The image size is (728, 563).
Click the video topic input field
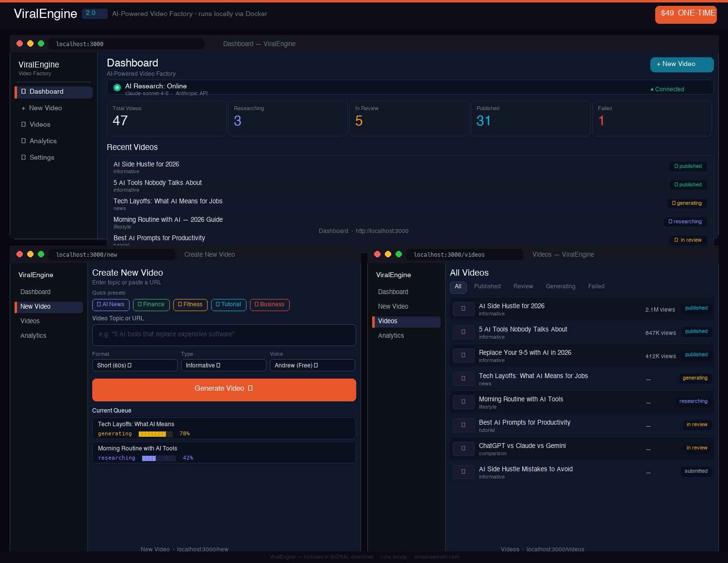[224, 335]
